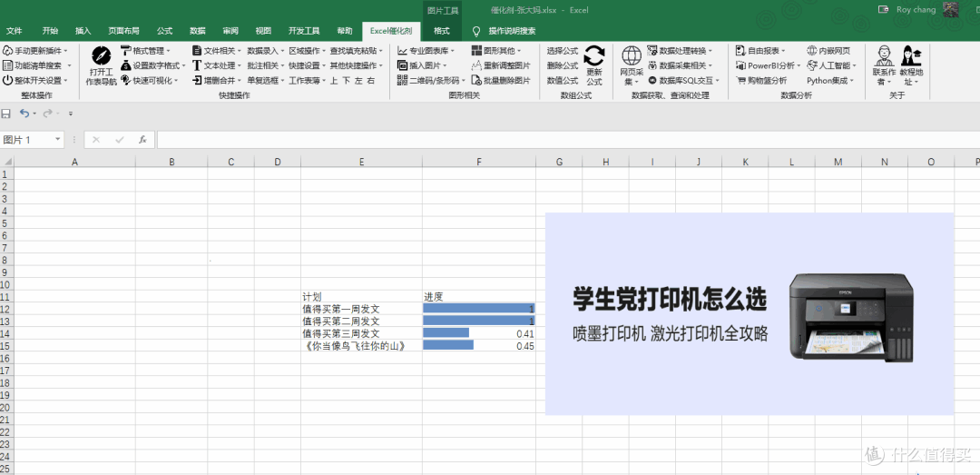Click 重新调整图片 readjust pictures
980x475 pixels.
click(501, 65)
